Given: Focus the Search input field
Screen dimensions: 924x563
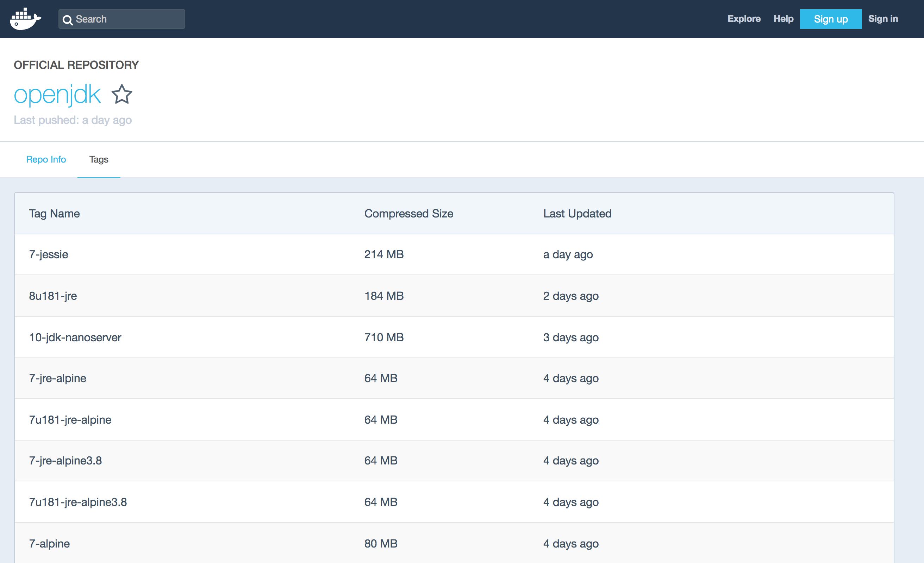Looking at the screenshot, I should tap(122, 19).
